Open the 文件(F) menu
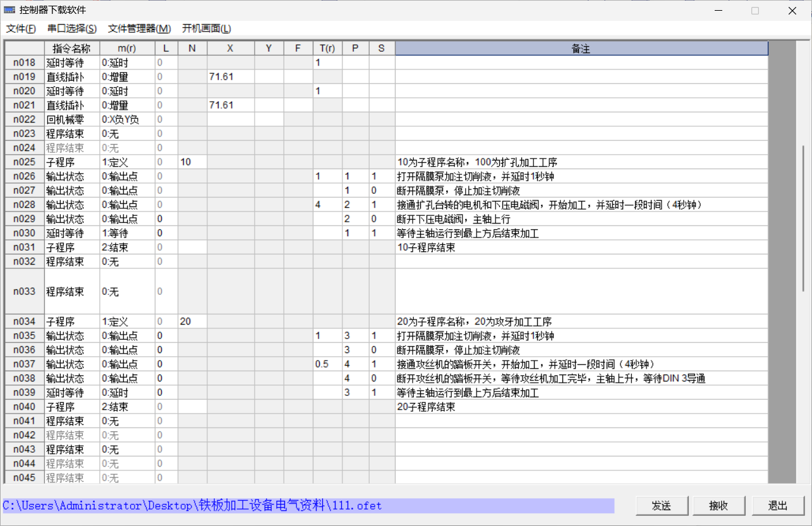This screenshot has height=526, width=812. click(21, 28)
